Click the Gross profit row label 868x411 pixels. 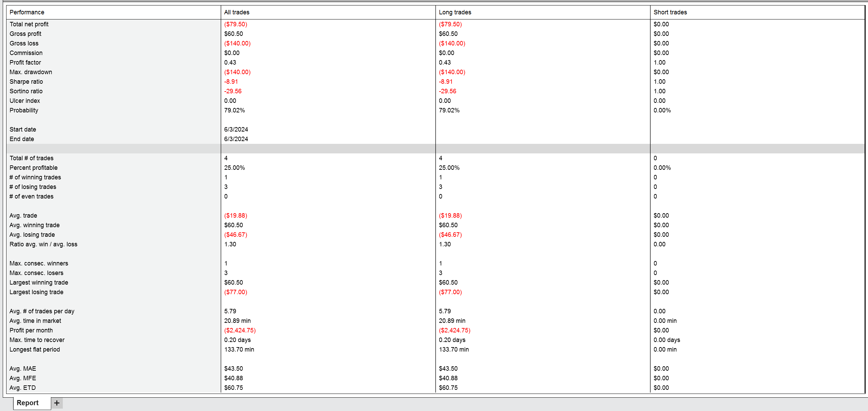(25, 34)
